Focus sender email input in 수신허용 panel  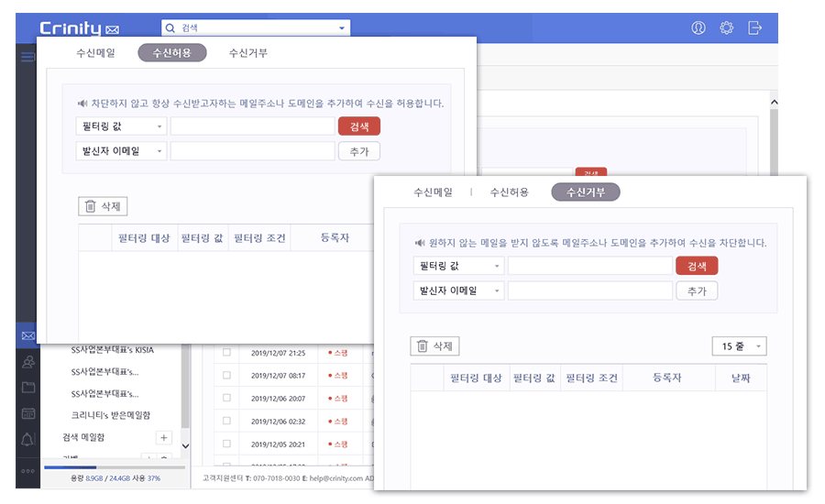[253, 151]
